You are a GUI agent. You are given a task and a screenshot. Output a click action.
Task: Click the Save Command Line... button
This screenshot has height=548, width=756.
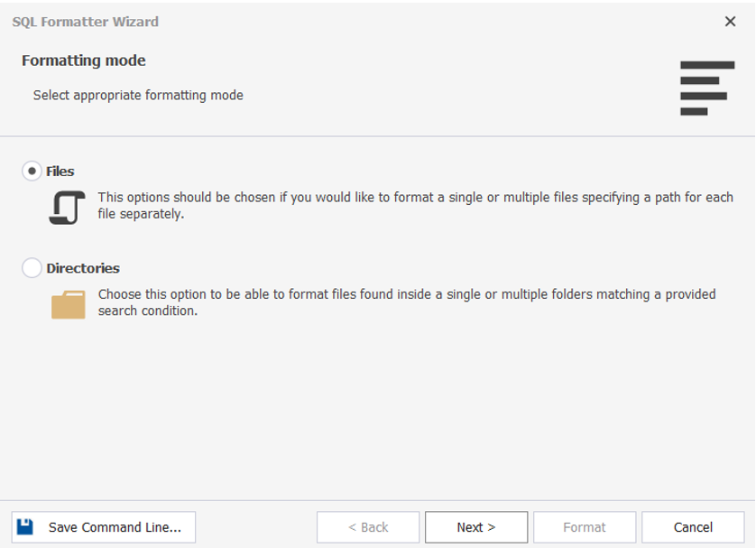104,526
